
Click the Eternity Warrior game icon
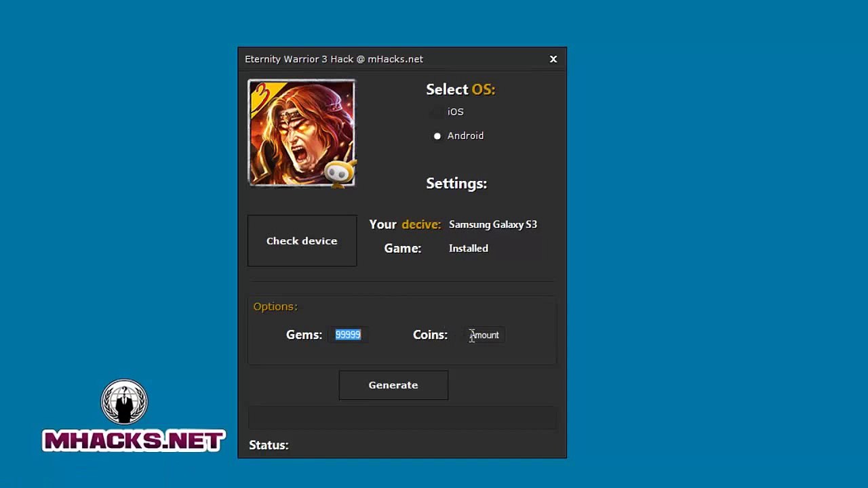click(301, 133)
